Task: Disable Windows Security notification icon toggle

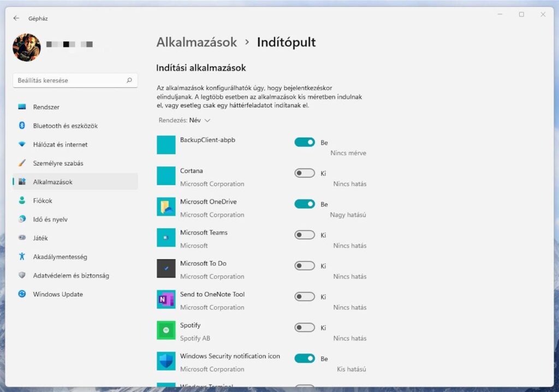Action: 305,359
